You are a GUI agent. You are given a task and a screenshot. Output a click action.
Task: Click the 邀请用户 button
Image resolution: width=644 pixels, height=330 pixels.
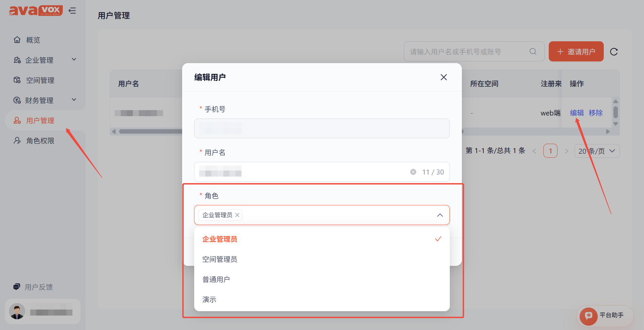[x=576, y=51]
